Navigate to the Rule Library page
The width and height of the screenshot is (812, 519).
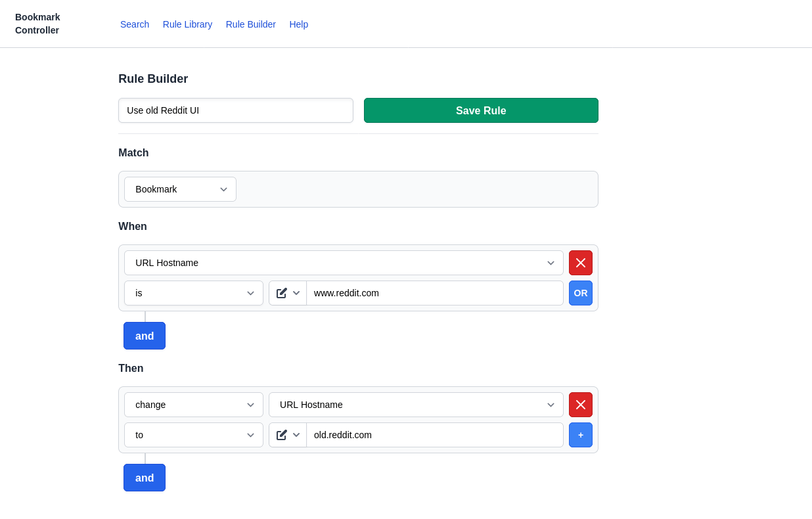tap(187, 24)
